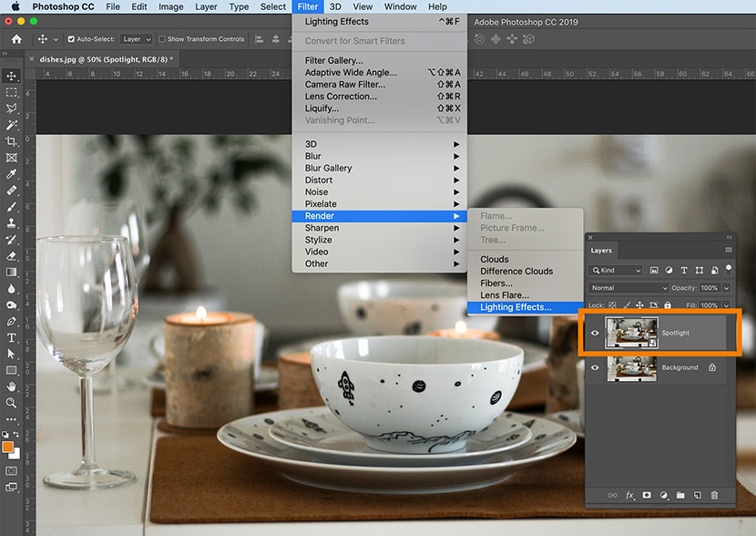This screenshot has width=756, height=536.
Task: Expand the Auto-Select Layer dropdown
Action: tap(136, 39)
